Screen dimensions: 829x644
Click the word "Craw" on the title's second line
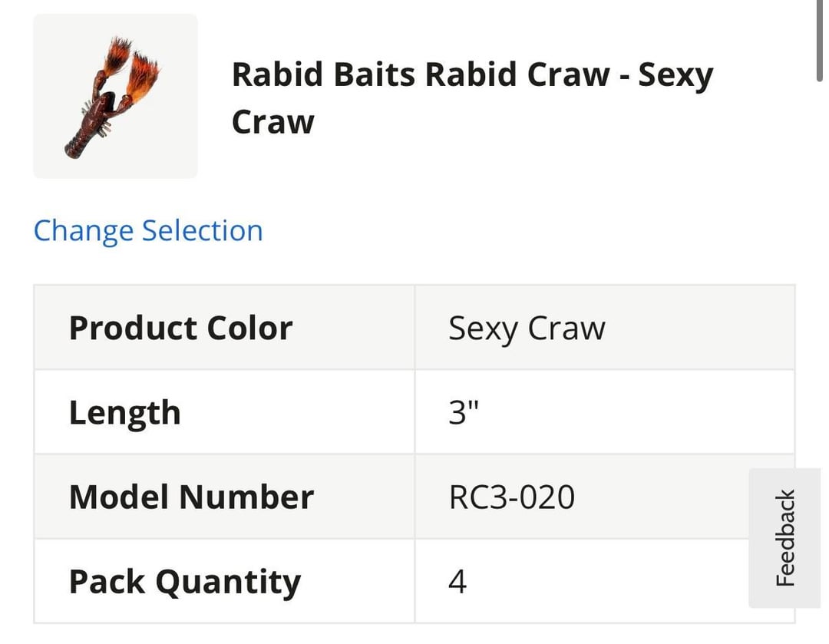(x=272, y=123)
